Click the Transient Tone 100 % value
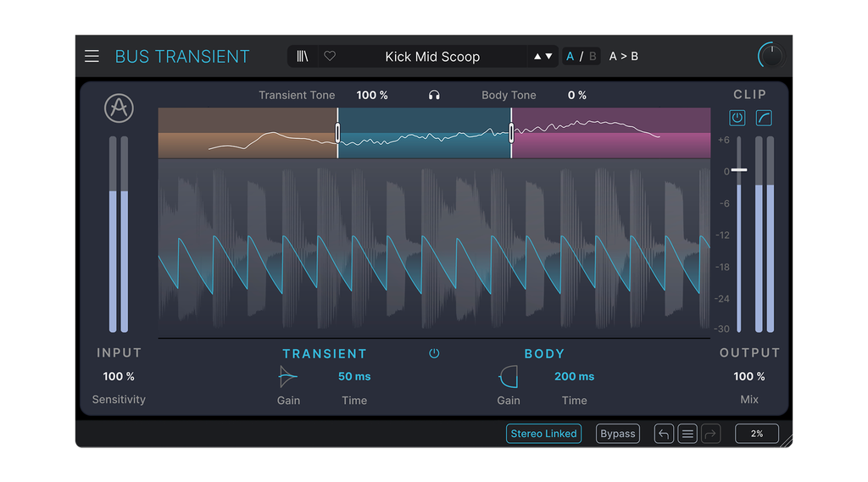 [x=372, y=95]
